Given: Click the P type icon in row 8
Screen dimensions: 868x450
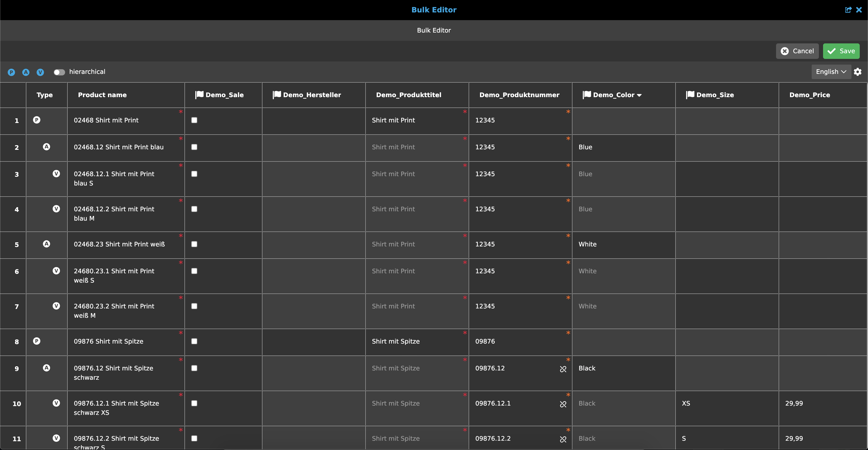Looking at the screenshot, I should (x=37, y=341).
